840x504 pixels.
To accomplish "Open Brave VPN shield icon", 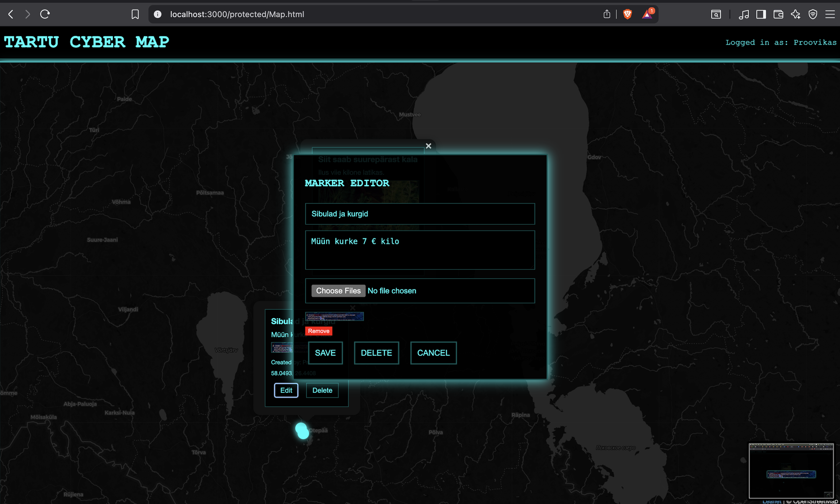I will tap(813, 14).
